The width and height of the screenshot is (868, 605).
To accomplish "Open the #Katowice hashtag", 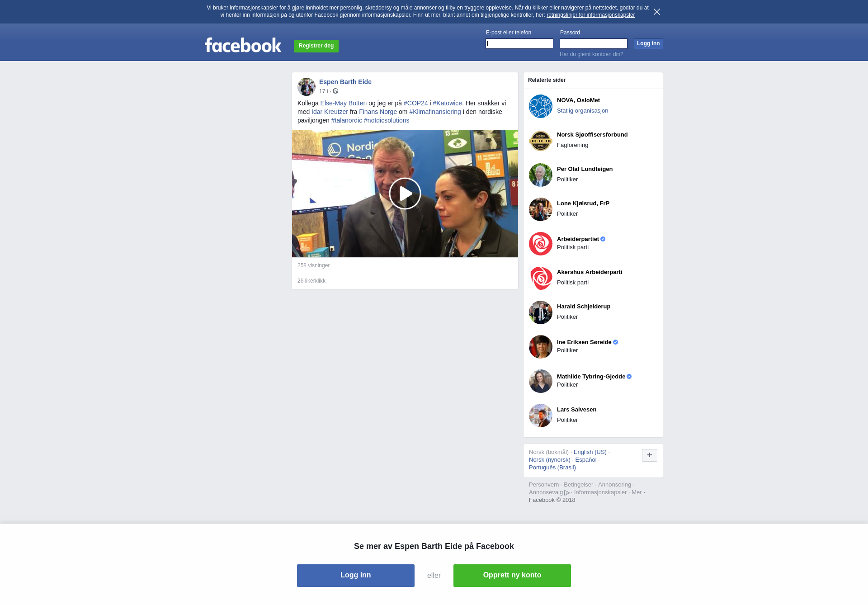I will pyautogui.click(x=448, y=103).
